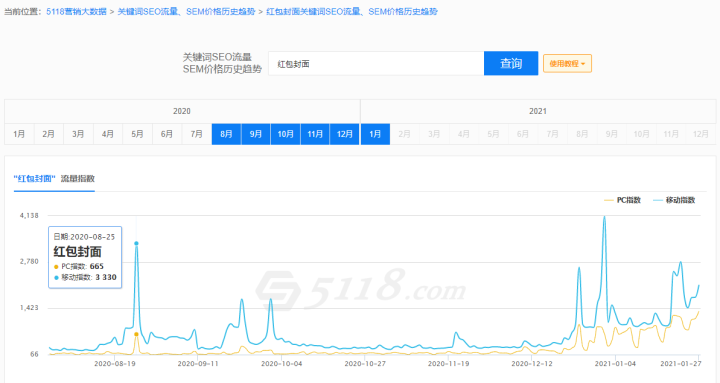Select disabled 2021 3月 month
720x383 pixels.
pyautogui.click(x=434, y=134)
